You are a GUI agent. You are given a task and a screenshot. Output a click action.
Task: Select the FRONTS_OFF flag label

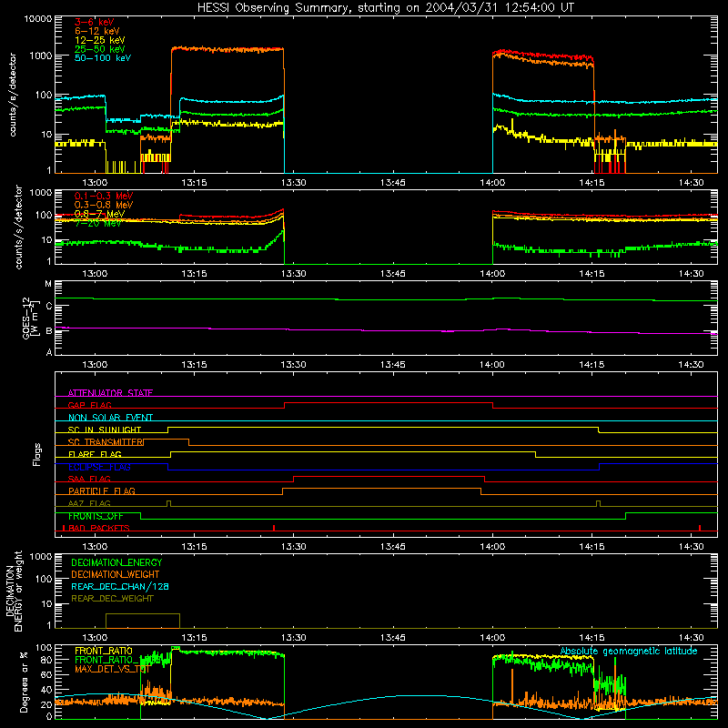[96, 516]
